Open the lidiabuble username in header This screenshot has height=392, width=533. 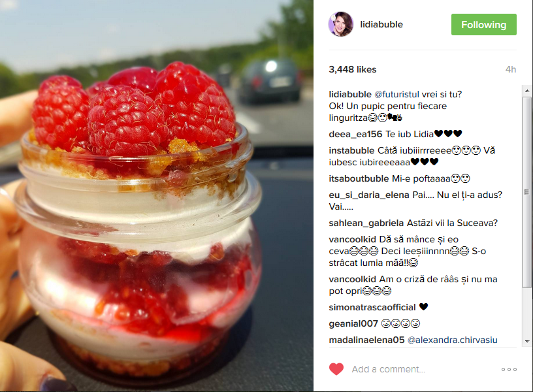[x=381, y=24]
